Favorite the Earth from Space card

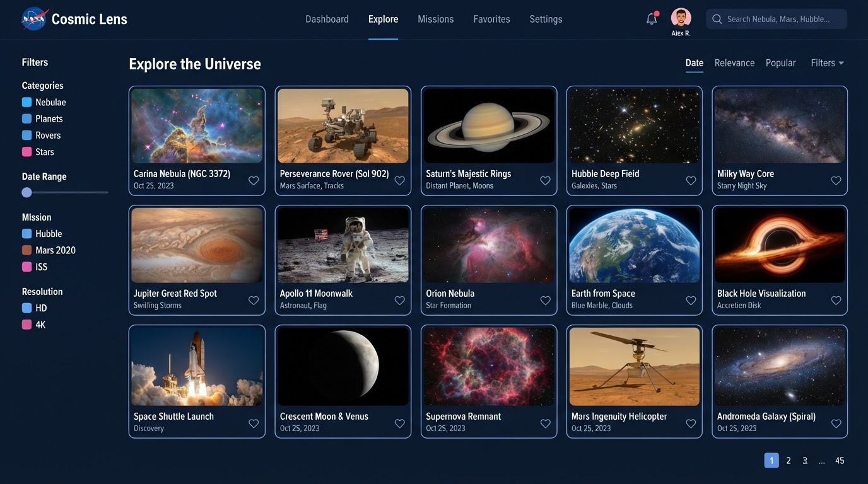pyautogui.click(x=691, y=300)
